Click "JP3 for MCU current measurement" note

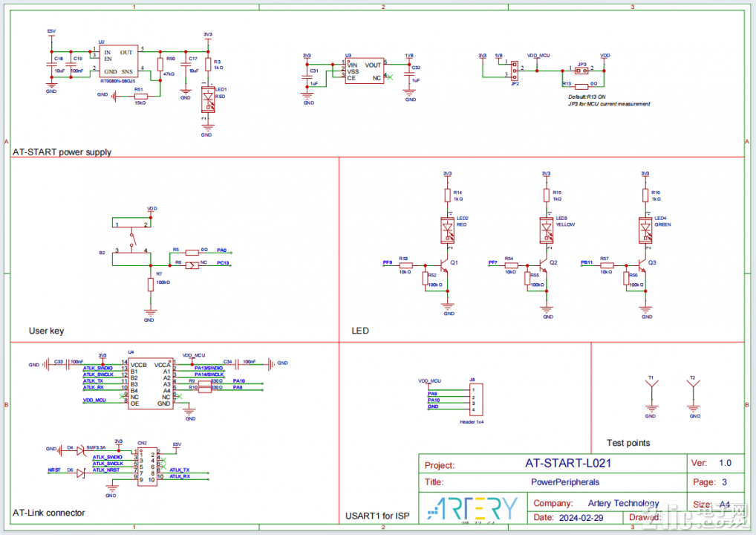click(608, 104)
